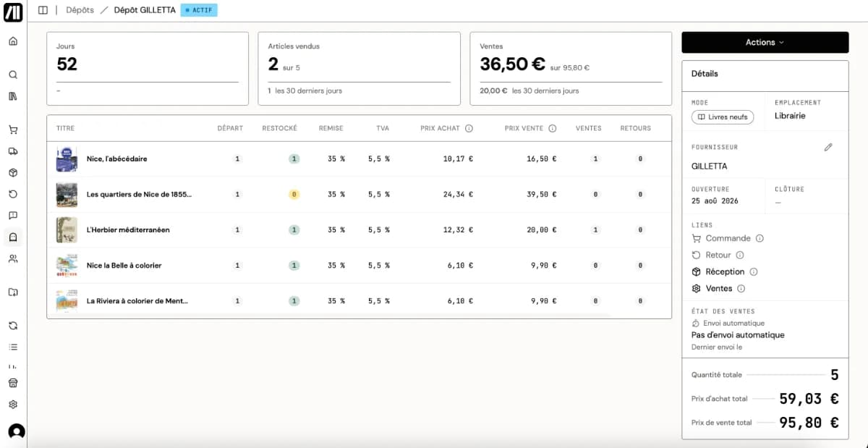Image resolution: width=868 pixels, height=448 pixels.
Task: Open the home icon in the sidebar
Action: point(13,41)
